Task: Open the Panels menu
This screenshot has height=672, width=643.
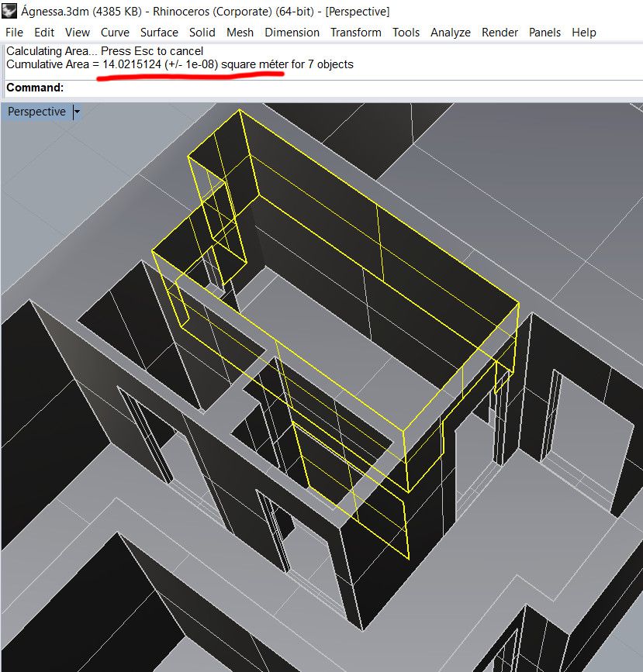Action: 544,33
